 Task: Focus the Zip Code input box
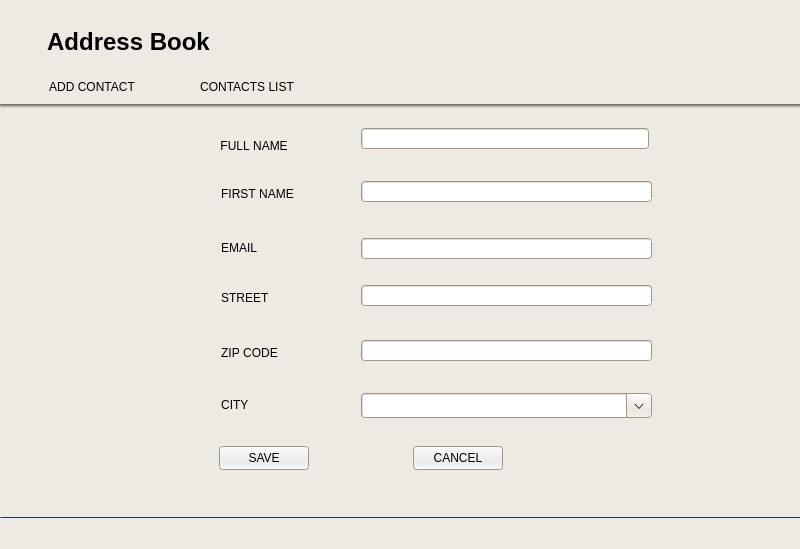[x=507, y=351]
